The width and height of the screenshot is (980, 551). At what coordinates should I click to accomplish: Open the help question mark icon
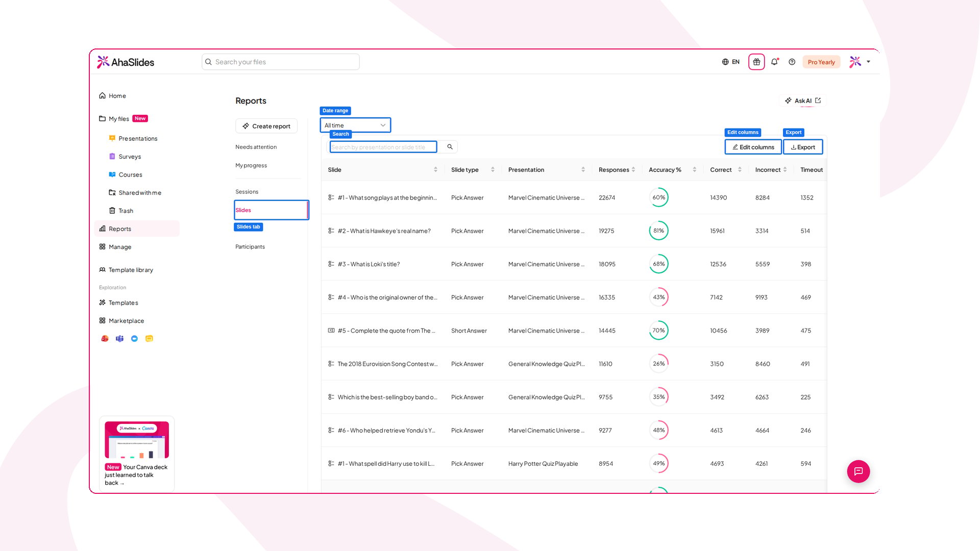[792, 62]
